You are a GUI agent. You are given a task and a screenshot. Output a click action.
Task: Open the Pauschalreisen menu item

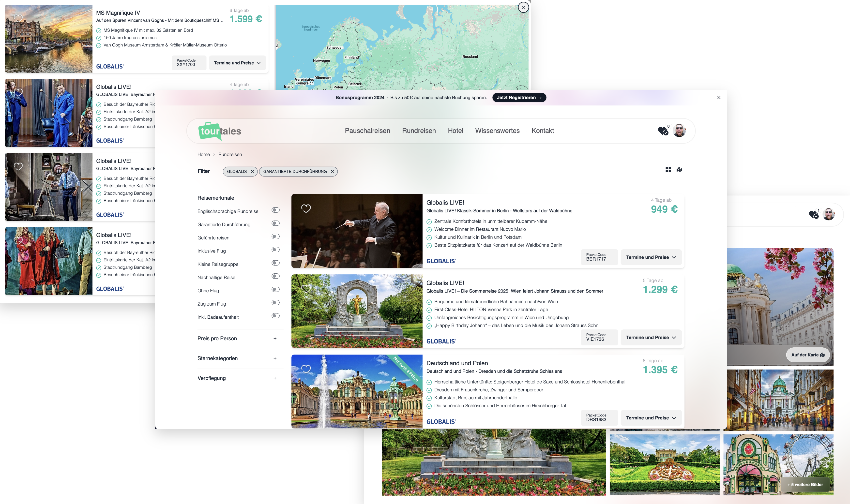367,131
